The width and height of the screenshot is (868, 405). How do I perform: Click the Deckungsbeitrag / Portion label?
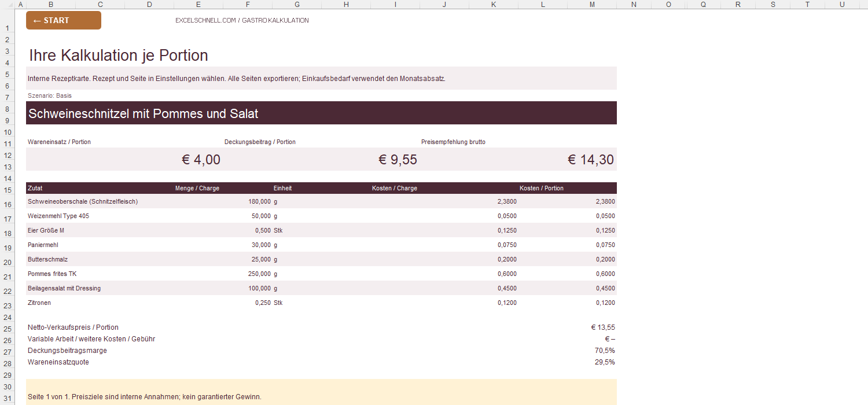coord(260,142)
